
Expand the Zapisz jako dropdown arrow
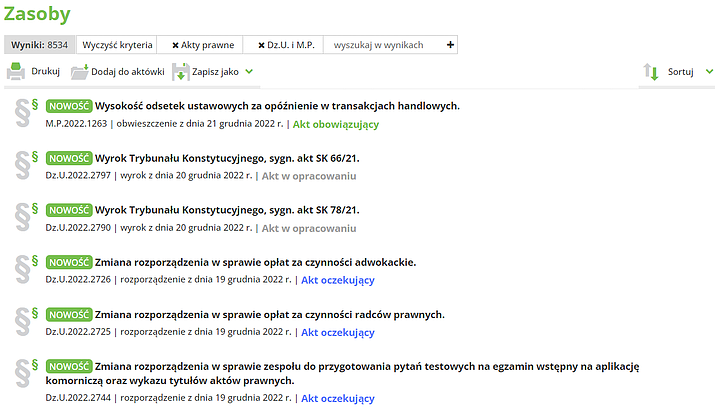(x=249, y=72)
